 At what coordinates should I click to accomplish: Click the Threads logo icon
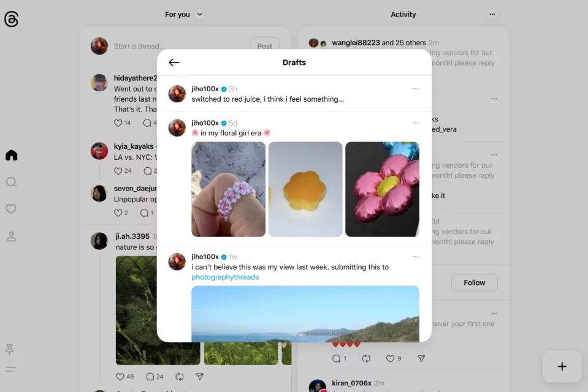point(11,19)
